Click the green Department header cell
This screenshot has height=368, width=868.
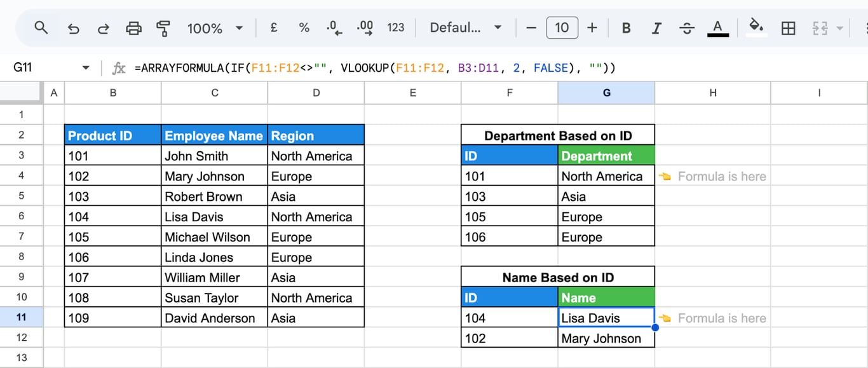606,156
